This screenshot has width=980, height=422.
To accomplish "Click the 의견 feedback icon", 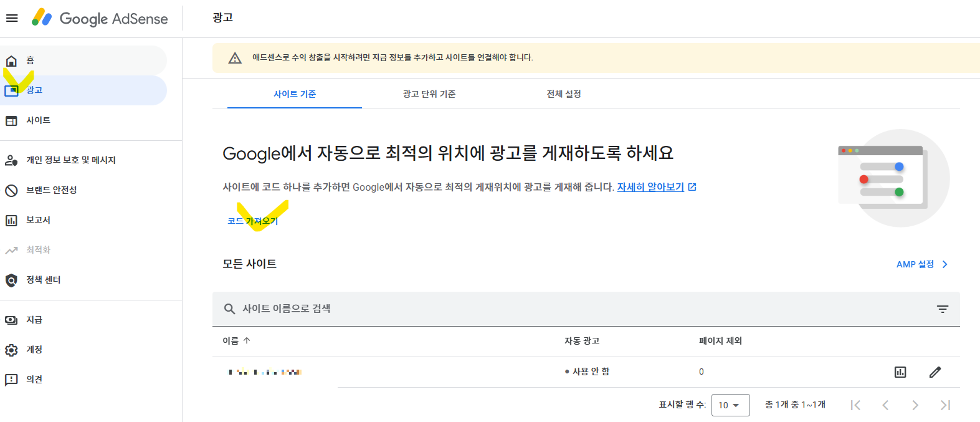I will [11, 380].
